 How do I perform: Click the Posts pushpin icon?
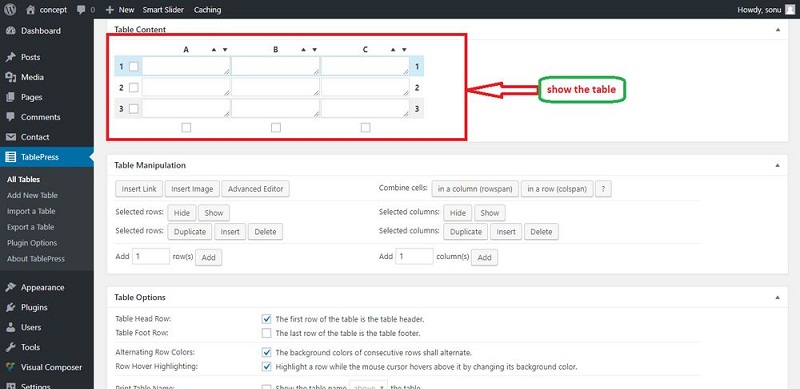10,57
